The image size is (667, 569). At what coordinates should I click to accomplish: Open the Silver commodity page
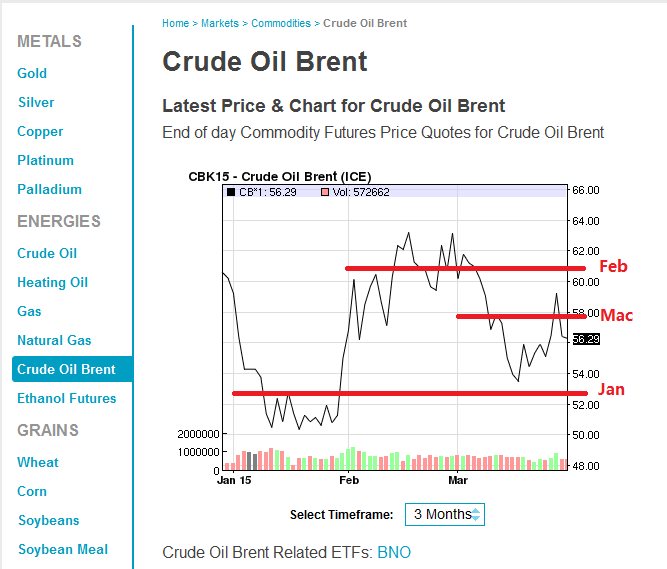coord(36,102)
